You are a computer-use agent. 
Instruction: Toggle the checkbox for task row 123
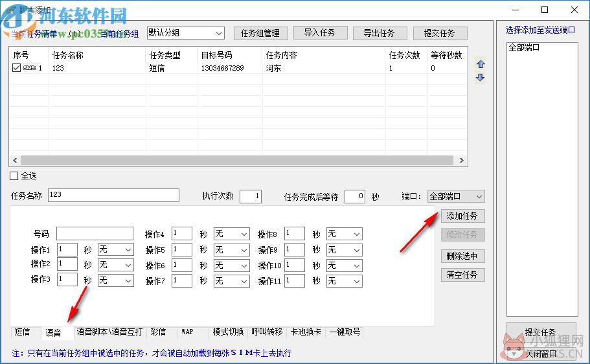pos(16,68)
